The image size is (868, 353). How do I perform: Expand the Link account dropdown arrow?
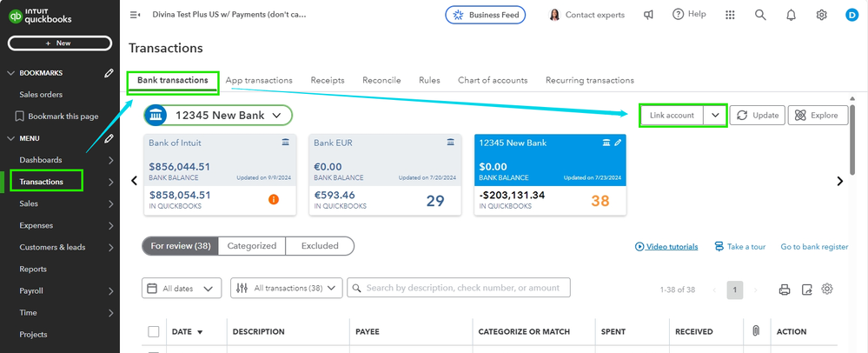[715, 116]
